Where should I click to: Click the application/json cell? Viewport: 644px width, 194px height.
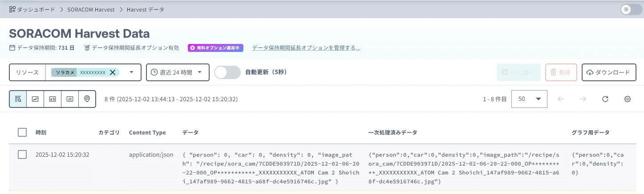151,155
